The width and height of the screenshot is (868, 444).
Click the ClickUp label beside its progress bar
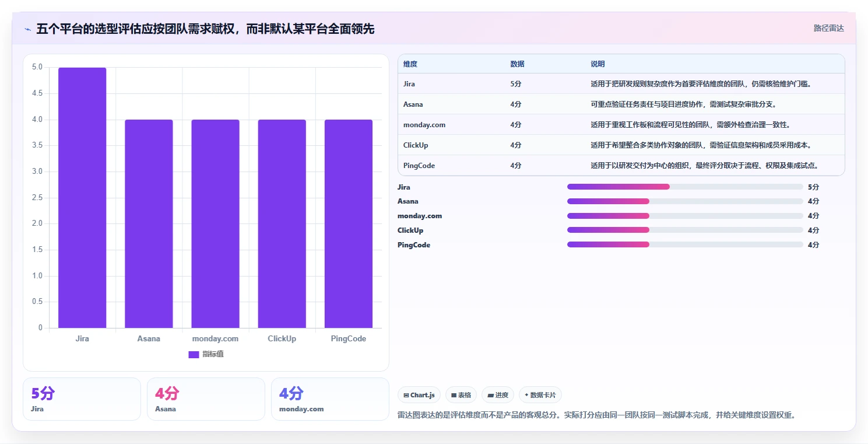(410, 230)
